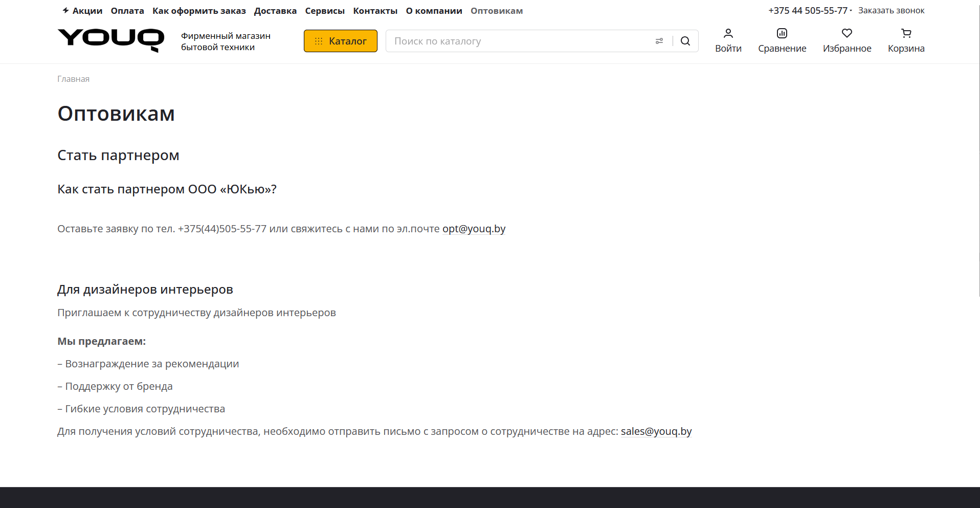
Task: Open the Каталог catalog dropdown
Action: (340, 41)
